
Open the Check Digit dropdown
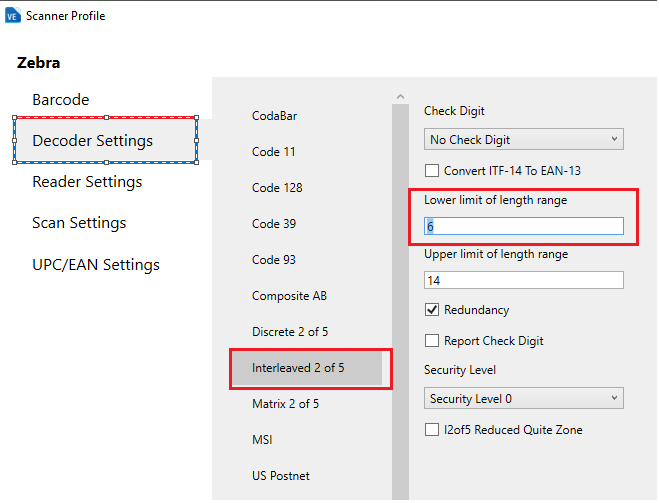(x=523, y=139)
